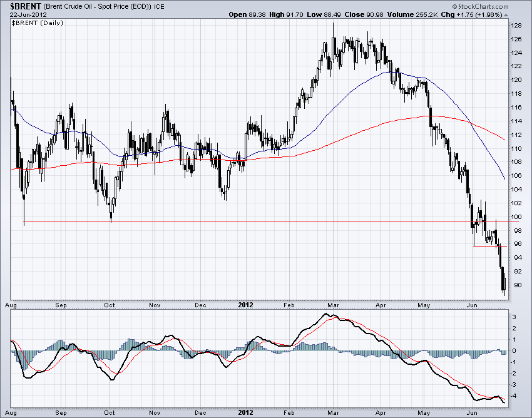The height and width of the screenshot is (418, 532).
Task: Click the Jun label under the price panel
Action: (472, 305)
